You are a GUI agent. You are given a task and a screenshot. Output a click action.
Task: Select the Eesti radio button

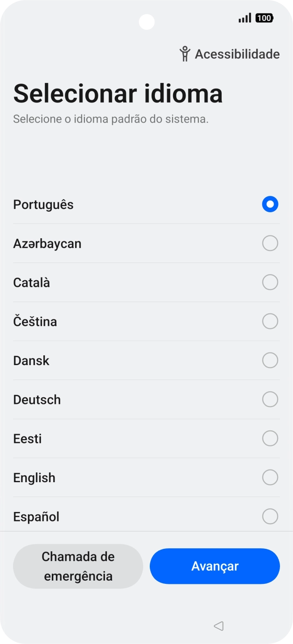[x=270, y=438]
